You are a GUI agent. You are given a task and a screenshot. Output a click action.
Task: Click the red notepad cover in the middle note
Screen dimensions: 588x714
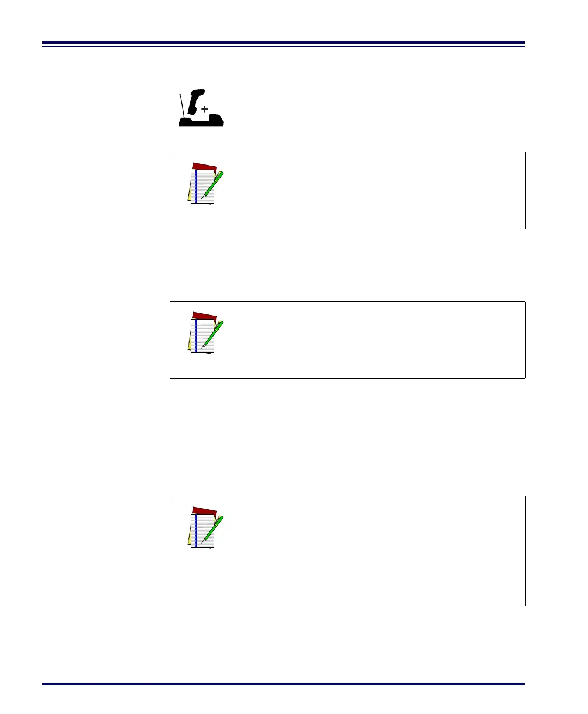point(204,316)
